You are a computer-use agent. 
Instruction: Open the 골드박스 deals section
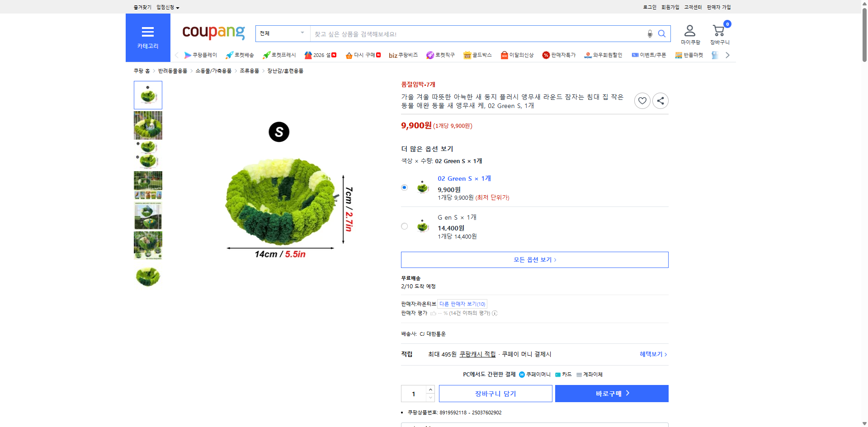477,55
